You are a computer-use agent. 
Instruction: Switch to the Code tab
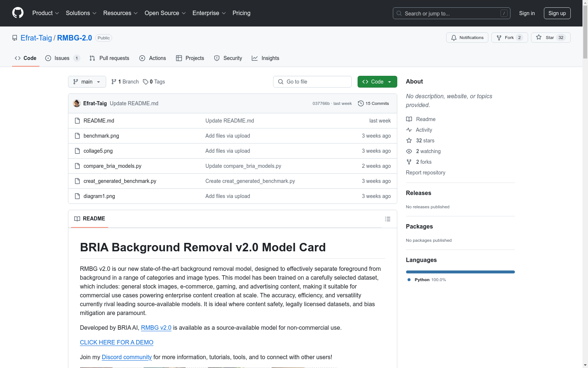pyautogui.click(x=26, y=58)
